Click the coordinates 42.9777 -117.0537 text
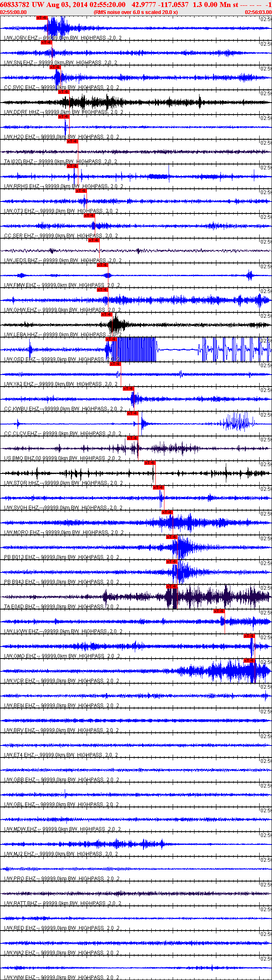272x980 pixels. 160,5
